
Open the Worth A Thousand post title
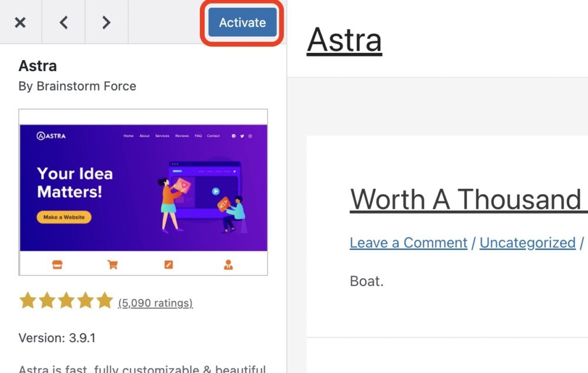pos(469,199)
